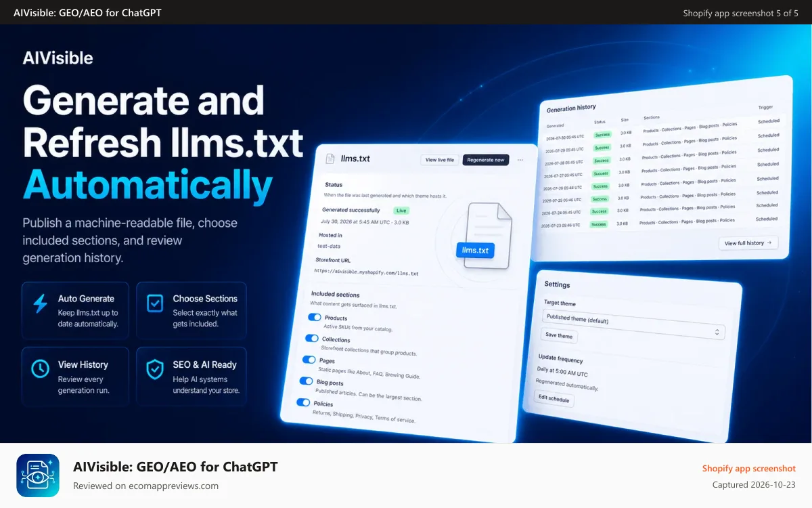Click the Generated successfully status text
The width and height of the screenshot is (812, 508).
[x=351, y=210]
